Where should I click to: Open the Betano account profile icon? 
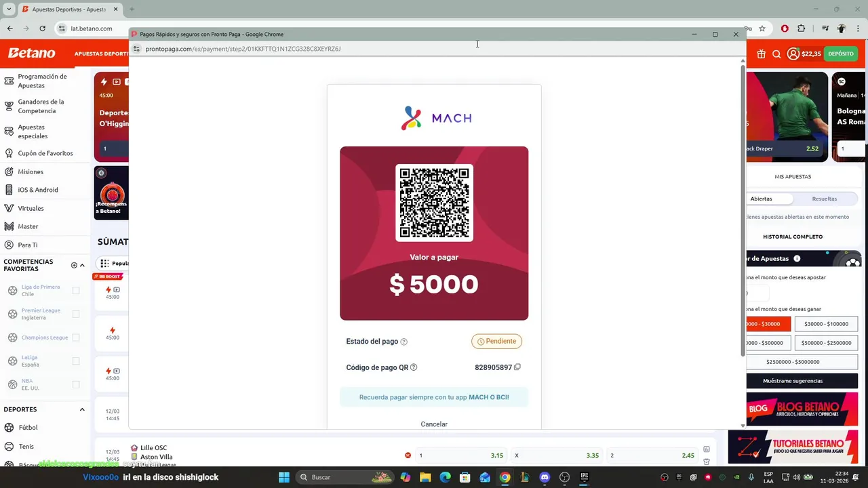pyautogui.click(x=793, y=54)
